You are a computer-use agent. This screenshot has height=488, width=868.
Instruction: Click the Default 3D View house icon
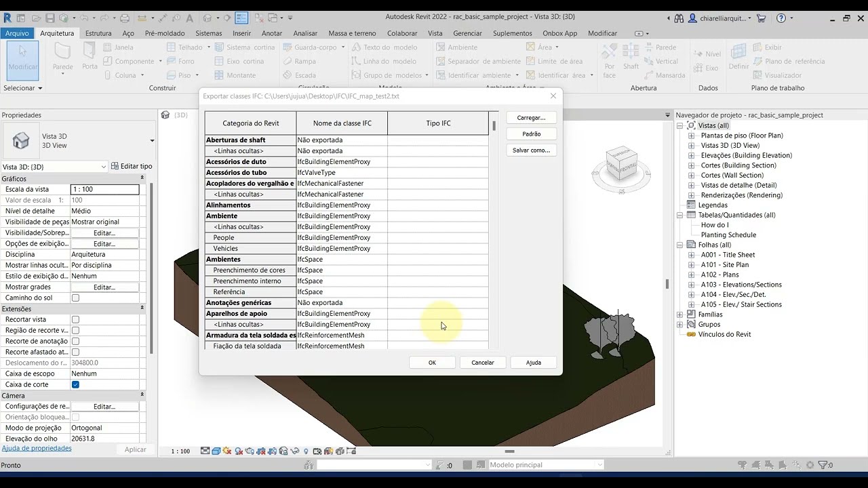coord(208,18)
